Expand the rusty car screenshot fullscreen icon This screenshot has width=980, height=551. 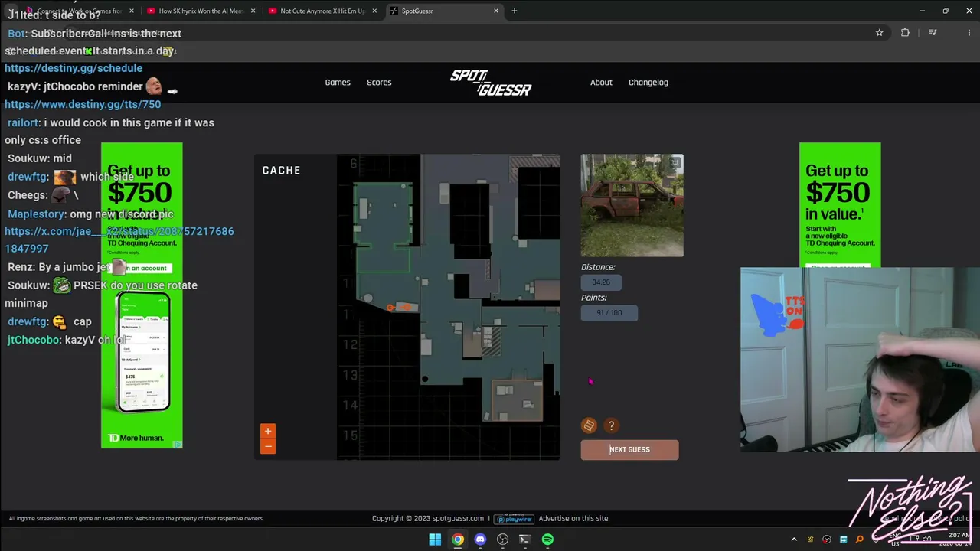point(675,162)
